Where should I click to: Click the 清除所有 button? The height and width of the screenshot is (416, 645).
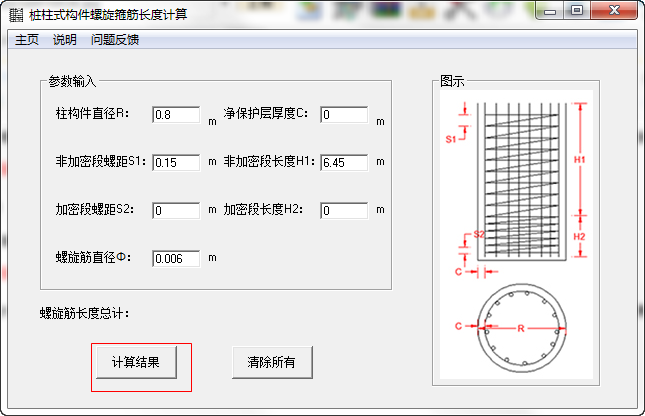pos(272,362)
